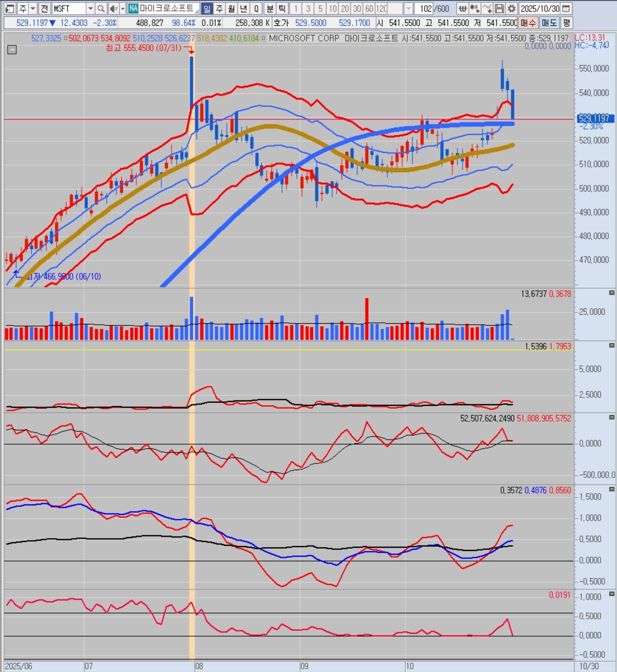Click the current price 529.1197 in info bar
617x672 pixels.
click(x=32, y=23)
